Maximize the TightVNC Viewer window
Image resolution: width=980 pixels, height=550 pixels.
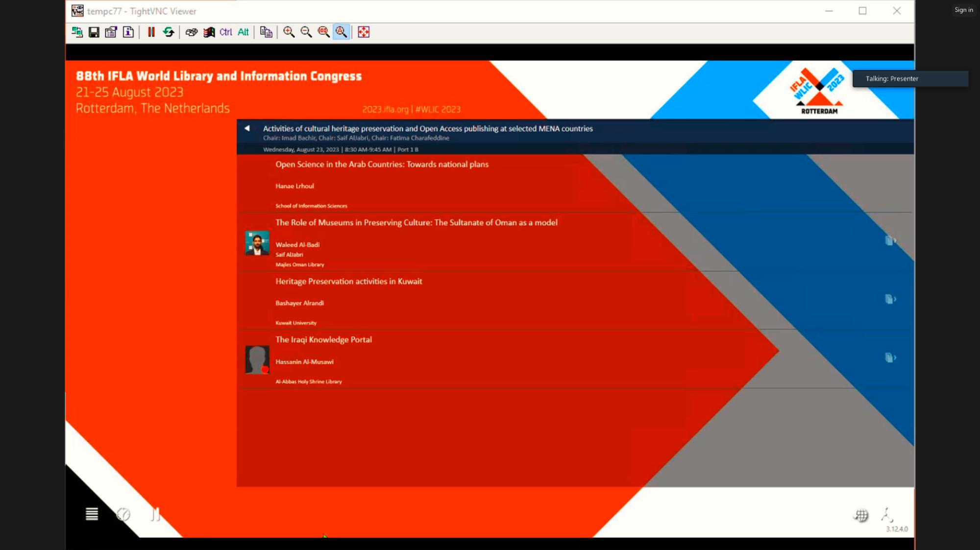tap(862, 11)
